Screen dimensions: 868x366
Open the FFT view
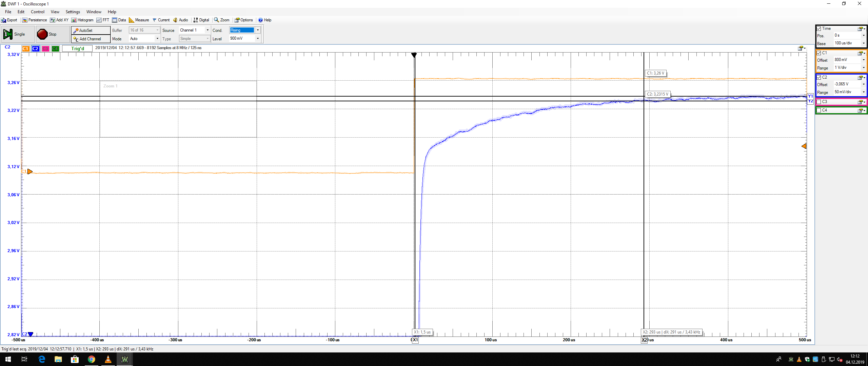(103, 20)
